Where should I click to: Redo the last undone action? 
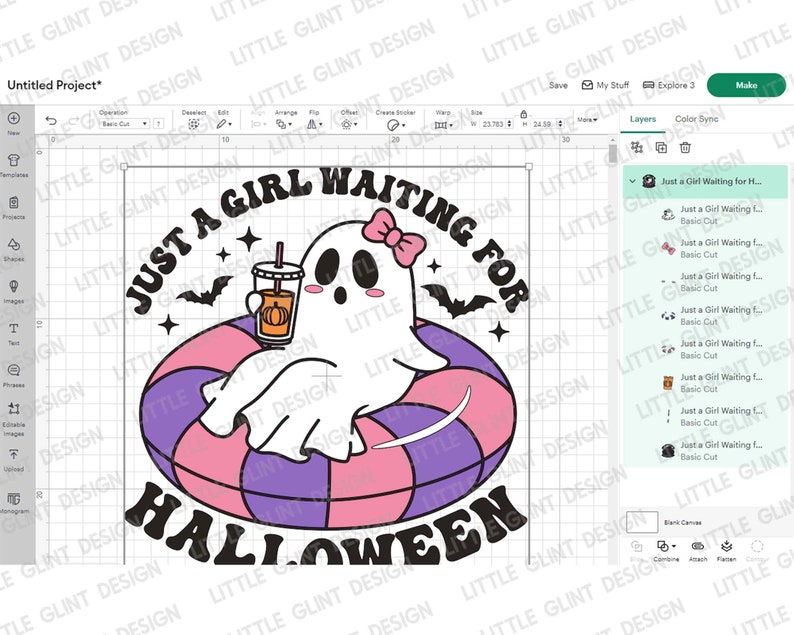click(73, 121)
